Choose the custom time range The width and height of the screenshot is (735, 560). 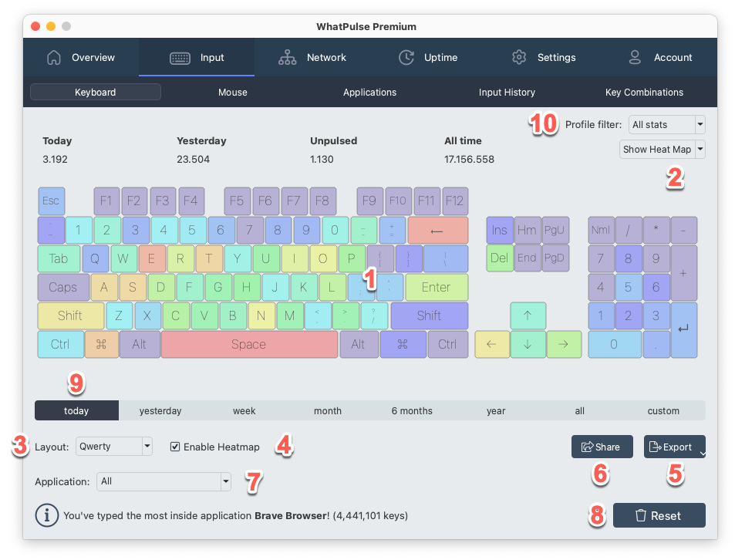[663, 410]
